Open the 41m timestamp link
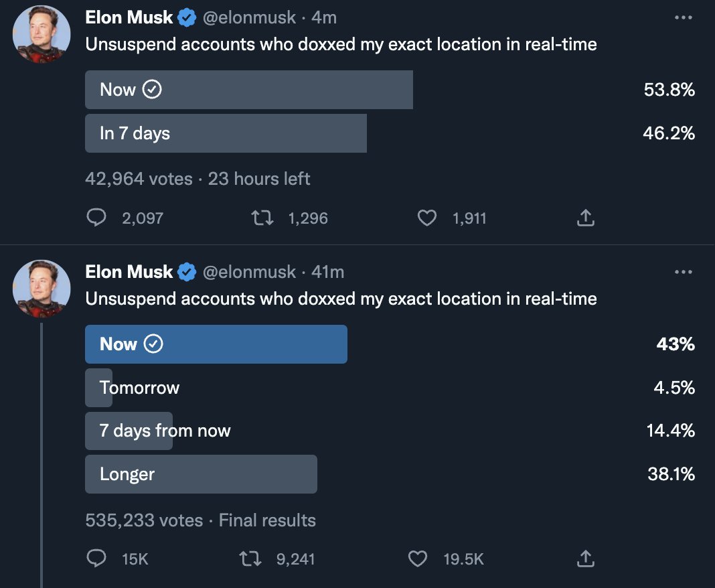The height and width of the screenshot is (588, 715). coord(328,272)
